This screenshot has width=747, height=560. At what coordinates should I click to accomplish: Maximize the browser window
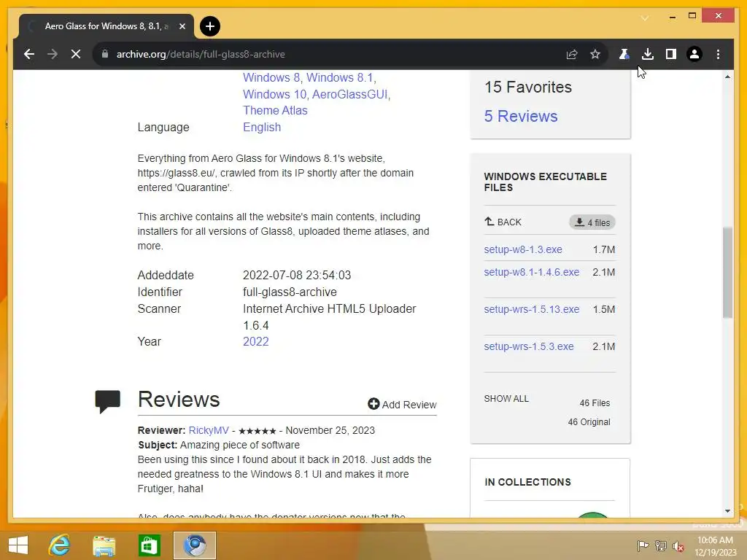point(692,16)
